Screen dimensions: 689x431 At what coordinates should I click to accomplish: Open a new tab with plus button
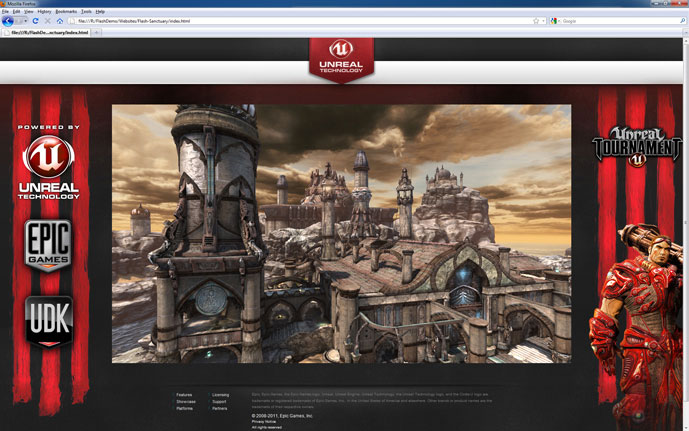(x=97, y=32)
